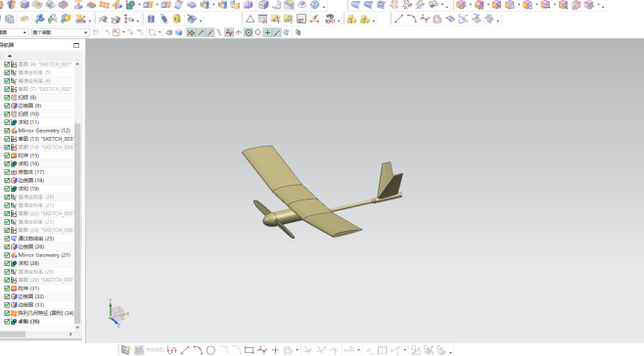Viewport: 644px width, 356px height.
Task: Select the Line curve tool in top toolbar
Action: pyautogui.click(x=398, y=19)
